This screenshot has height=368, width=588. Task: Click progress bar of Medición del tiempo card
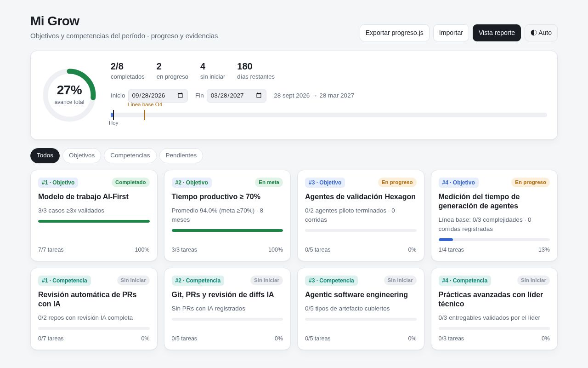click(x=494, y=240)
